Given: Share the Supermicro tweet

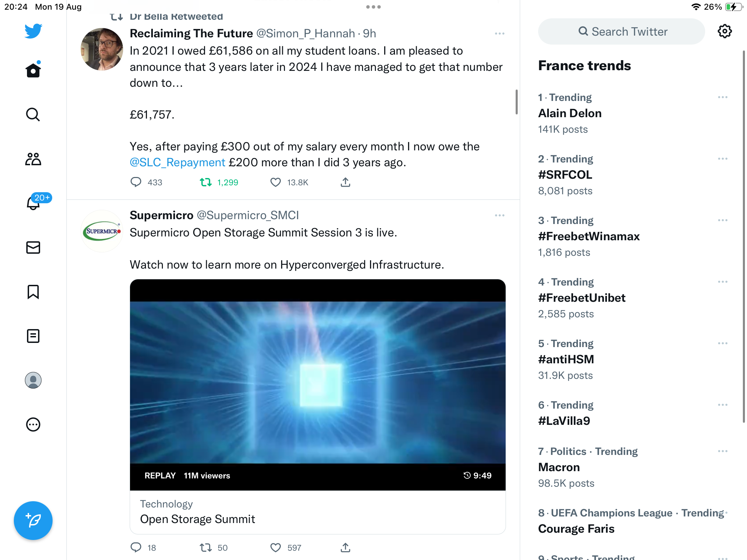Looking at the screenshot, I should pos(345,548).
